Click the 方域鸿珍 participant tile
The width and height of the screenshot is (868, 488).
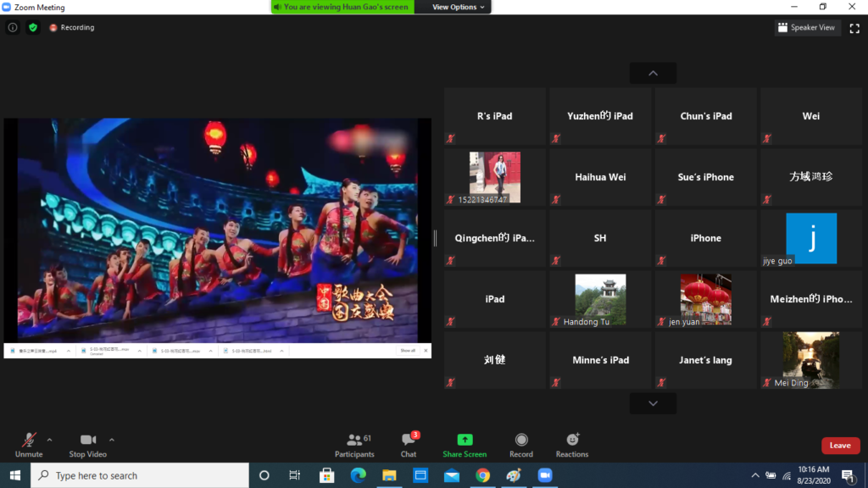[811, 177]
